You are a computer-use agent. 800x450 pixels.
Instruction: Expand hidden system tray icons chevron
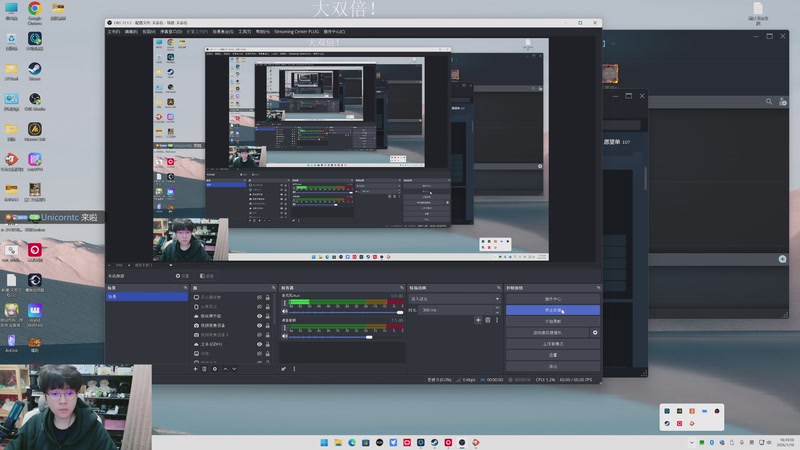[x=691, y=442]
